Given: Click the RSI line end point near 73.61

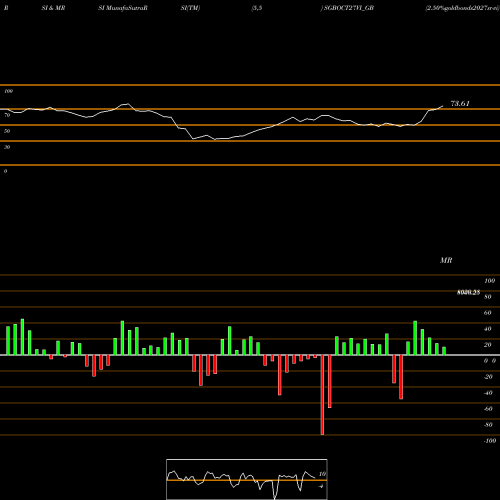Looking at the screenshot, I should [443, 106].
